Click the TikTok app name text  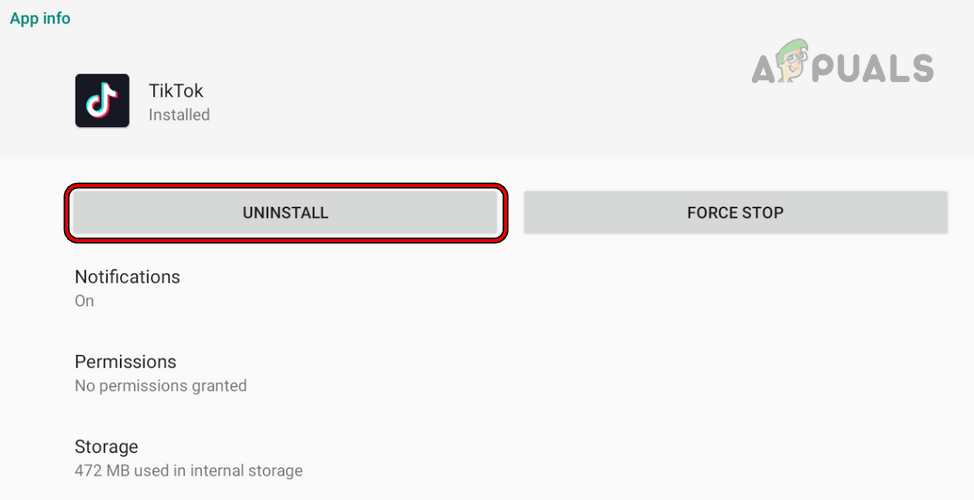tap(176, 91)
